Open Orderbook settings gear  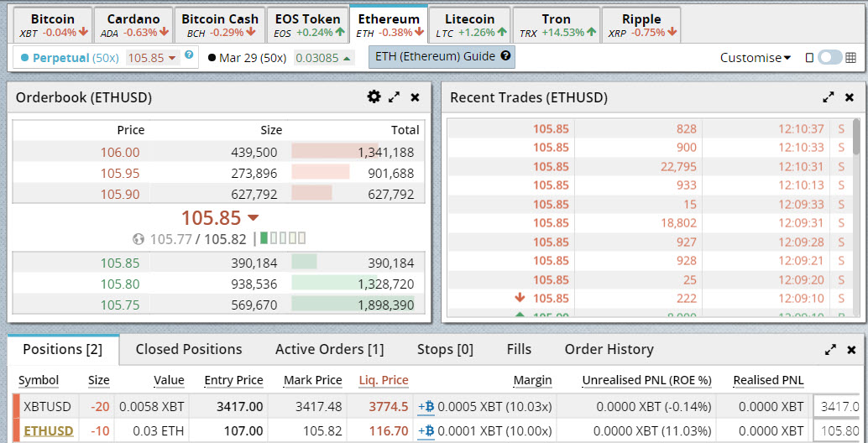coord(374,96)
